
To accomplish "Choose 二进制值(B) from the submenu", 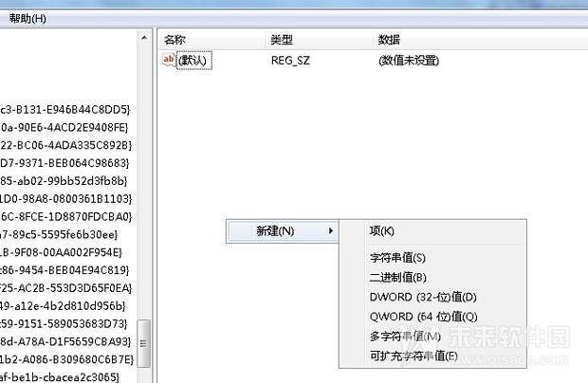I will coord(432,278).
